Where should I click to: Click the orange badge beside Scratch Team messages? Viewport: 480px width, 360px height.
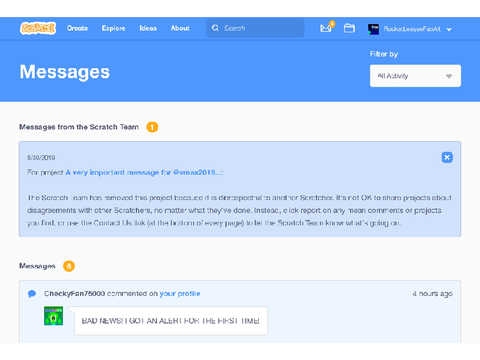152,127
